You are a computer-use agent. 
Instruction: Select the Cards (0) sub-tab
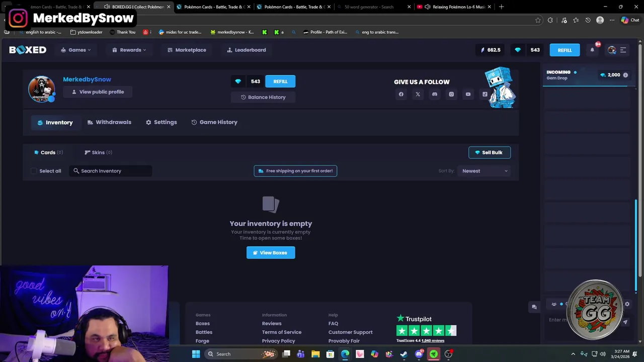click(48, 152)
